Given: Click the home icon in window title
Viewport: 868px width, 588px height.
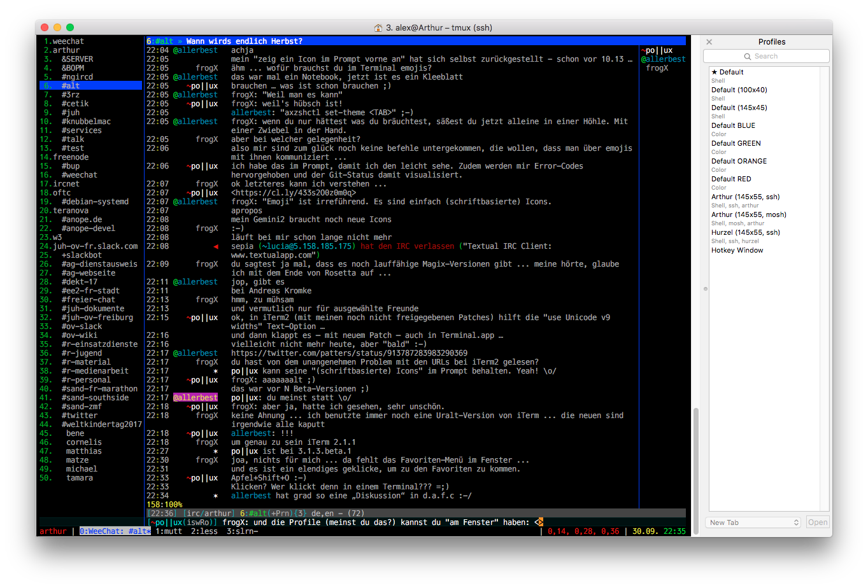Looking at the screenshot, I should 378,27.
